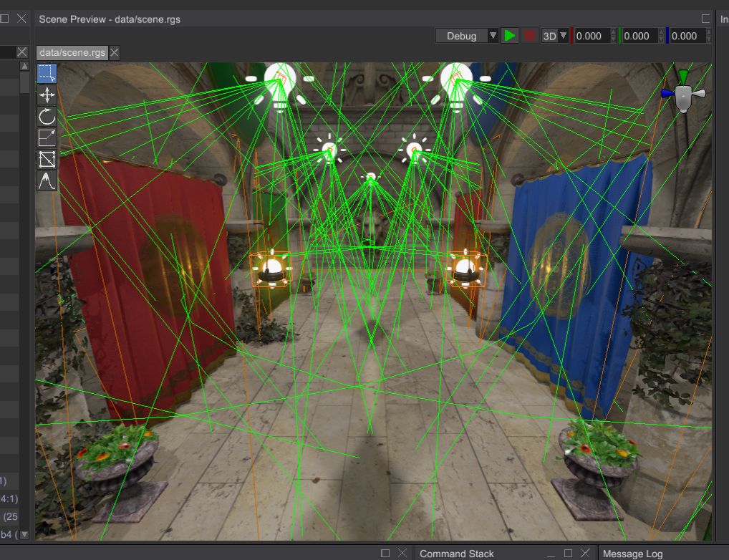
Task: Enable the terrain sculpt tool
Action: [47, 180]
